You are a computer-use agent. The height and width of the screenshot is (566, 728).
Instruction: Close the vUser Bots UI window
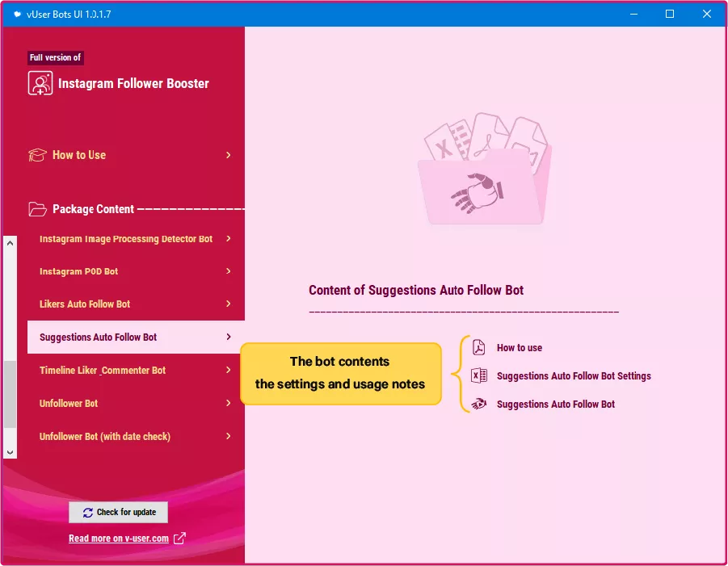707,14
